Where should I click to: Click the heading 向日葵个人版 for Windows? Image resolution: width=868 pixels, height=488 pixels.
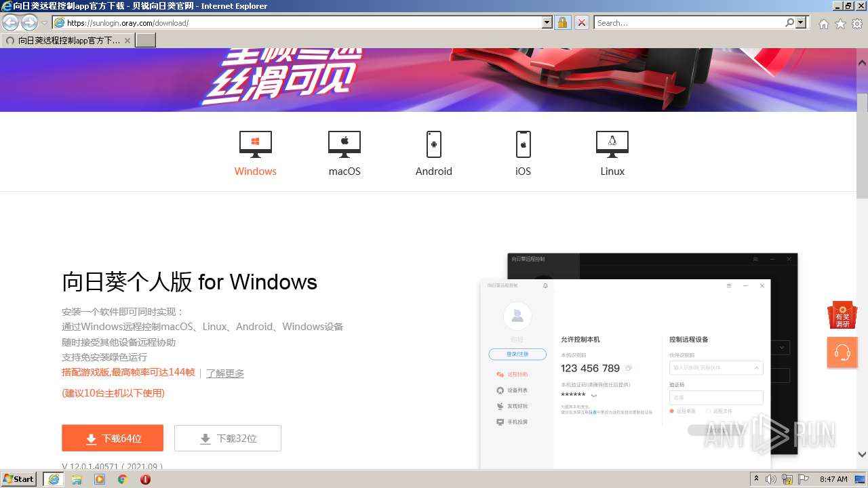190,282
